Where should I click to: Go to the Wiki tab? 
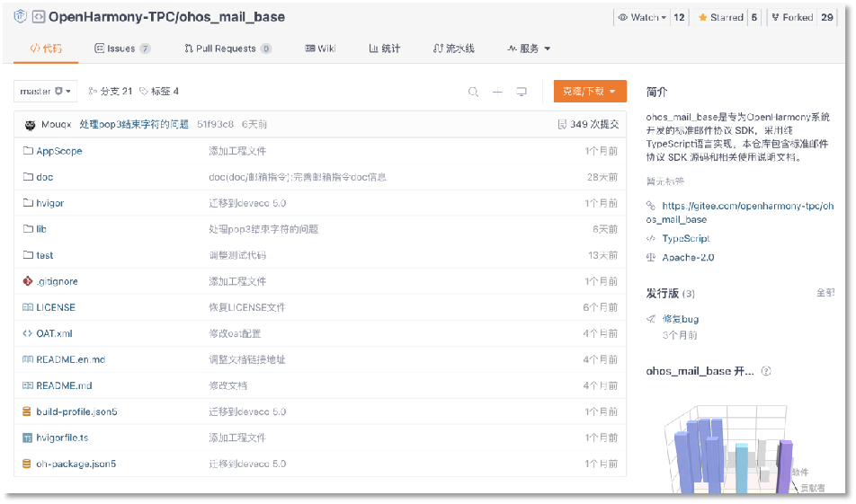point(320,49)
